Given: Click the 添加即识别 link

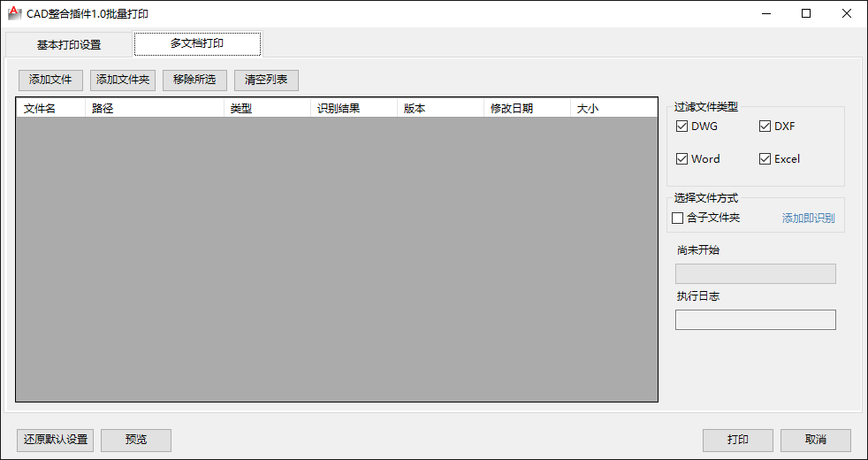Looking at the screenshot, I should tap(808, 218).
